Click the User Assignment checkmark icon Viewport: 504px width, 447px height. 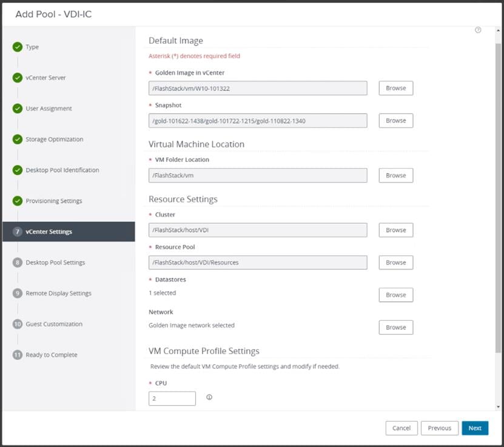[x=18, y=109]
